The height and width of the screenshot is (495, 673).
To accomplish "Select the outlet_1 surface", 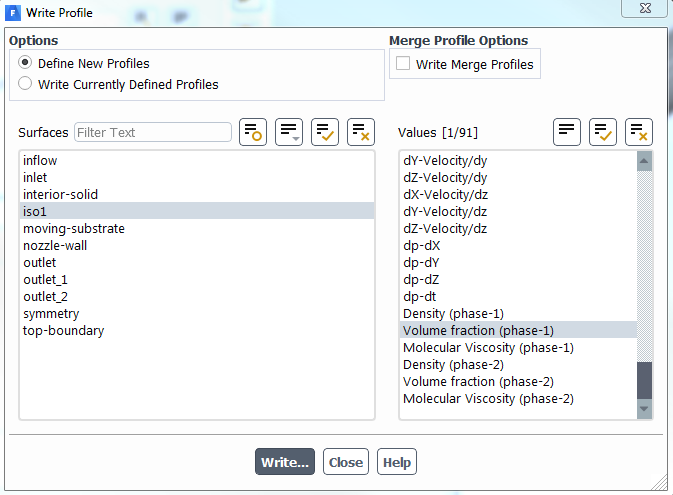I will 197,279.
